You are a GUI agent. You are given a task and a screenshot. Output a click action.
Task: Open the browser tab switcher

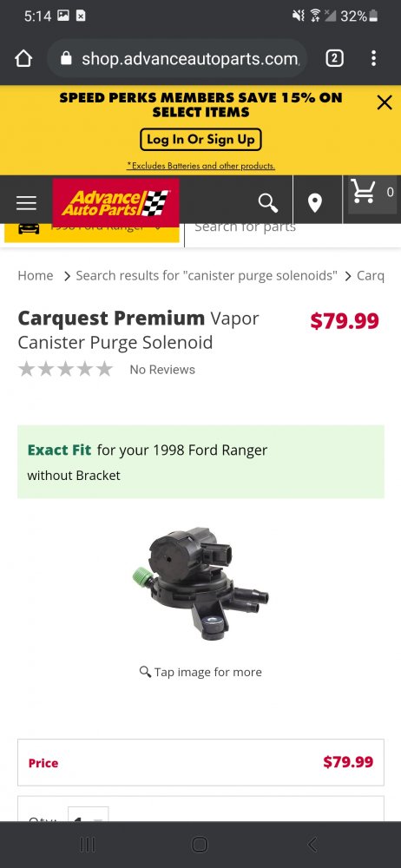pyautogui.click(x=334, y=58)
